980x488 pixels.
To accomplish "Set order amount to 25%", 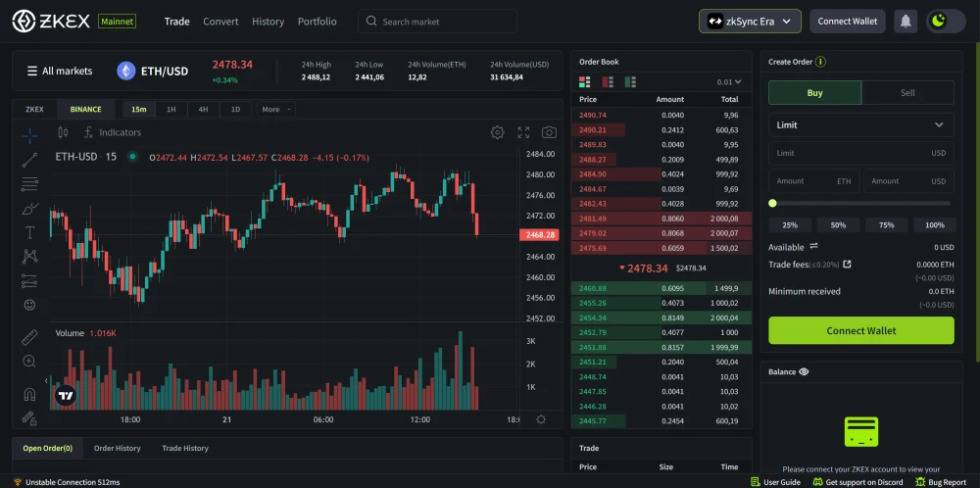I will (x=790, y=225).
